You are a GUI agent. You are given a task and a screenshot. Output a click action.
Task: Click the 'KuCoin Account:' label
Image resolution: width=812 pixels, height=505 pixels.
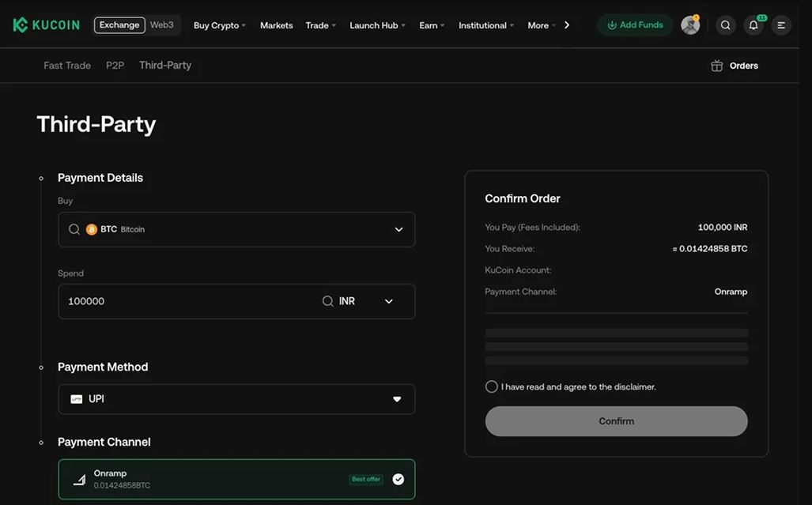click(518, 270)
